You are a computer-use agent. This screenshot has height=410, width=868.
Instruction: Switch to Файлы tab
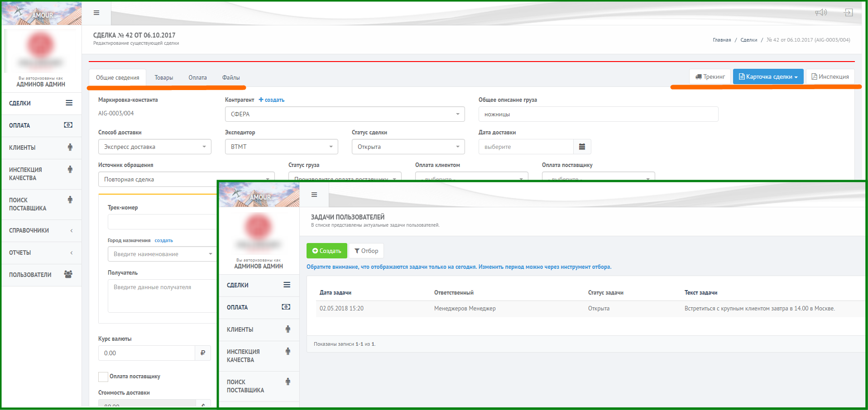[231, 77]
